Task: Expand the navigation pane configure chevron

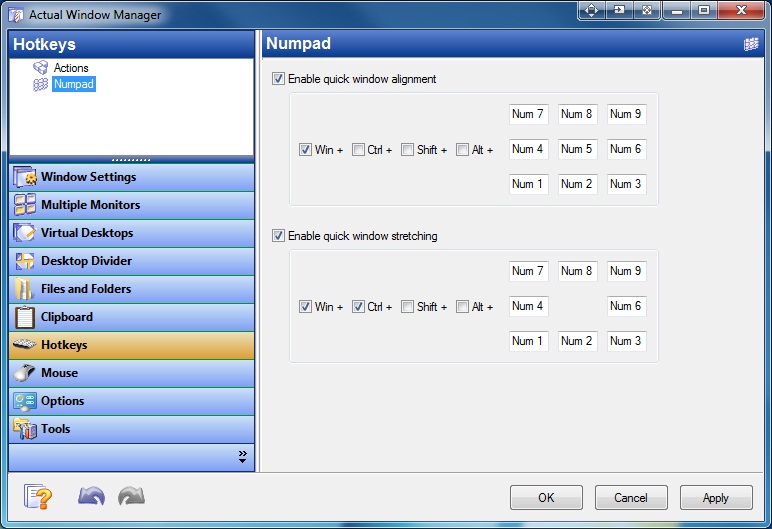Action: click(x=242, y=457)
